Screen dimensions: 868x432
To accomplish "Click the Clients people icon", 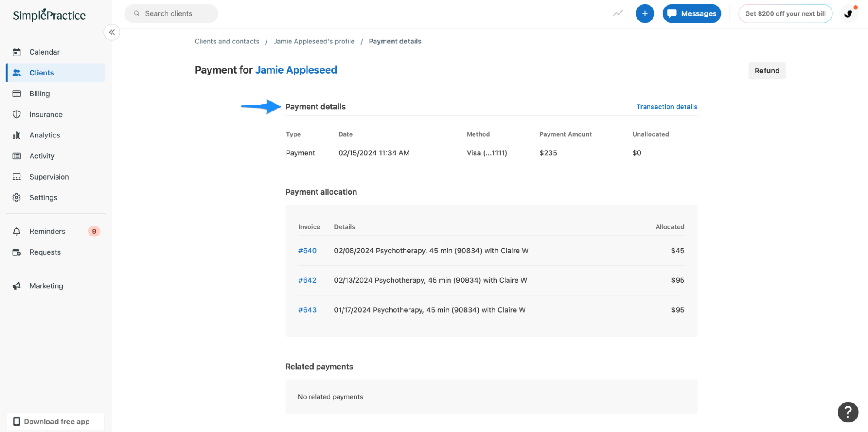I will 17,73.
